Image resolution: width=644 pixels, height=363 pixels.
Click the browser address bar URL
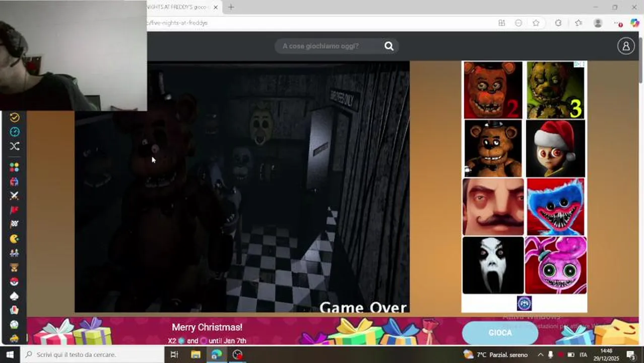coord(177,23)
